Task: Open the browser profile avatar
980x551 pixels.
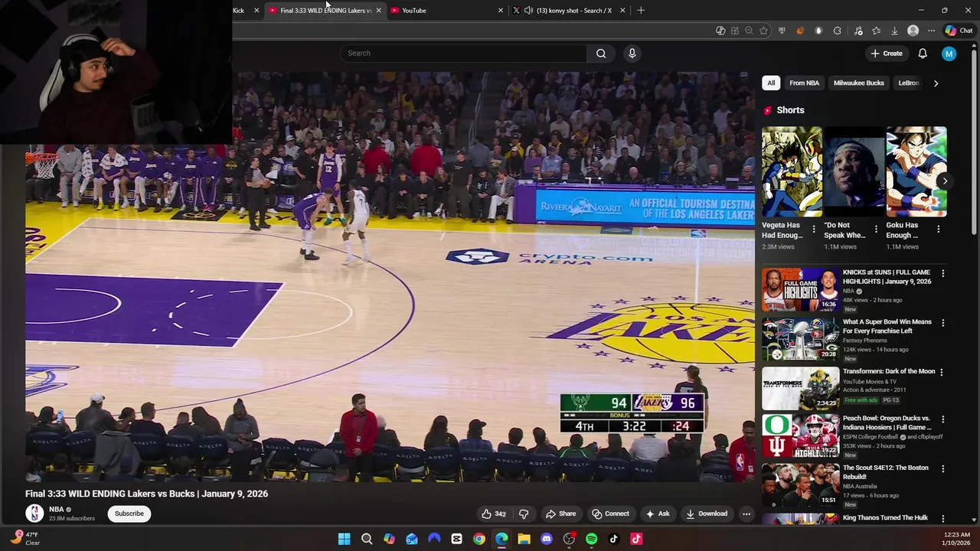Action: tap(913, 31)
